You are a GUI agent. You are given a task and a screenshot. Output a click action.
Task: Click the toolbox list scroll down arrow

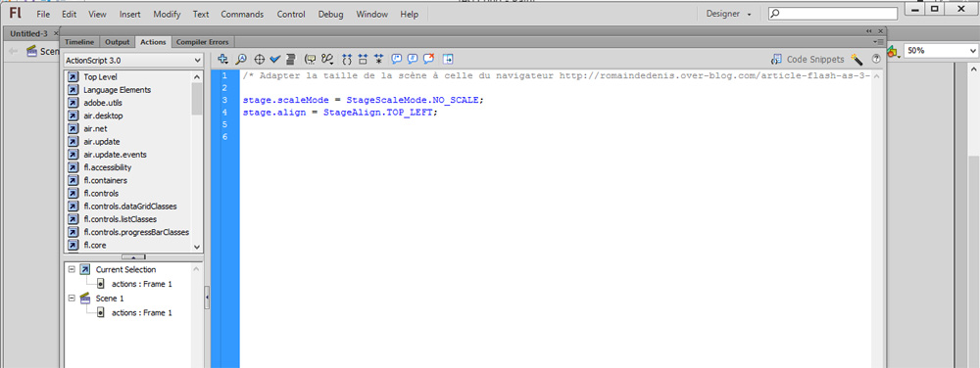[197, 247]
